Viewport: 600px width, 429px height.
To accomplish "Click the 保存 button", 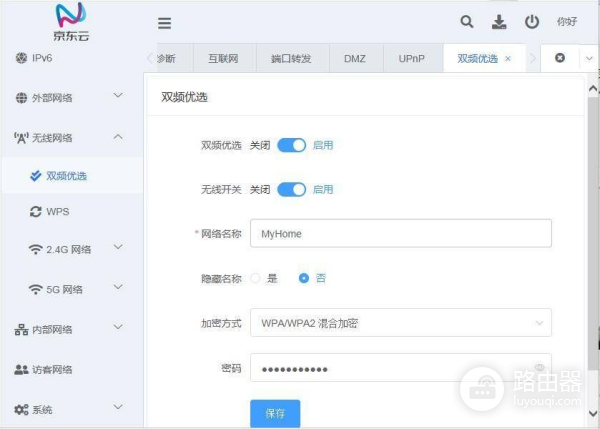I will coord(275,414).
